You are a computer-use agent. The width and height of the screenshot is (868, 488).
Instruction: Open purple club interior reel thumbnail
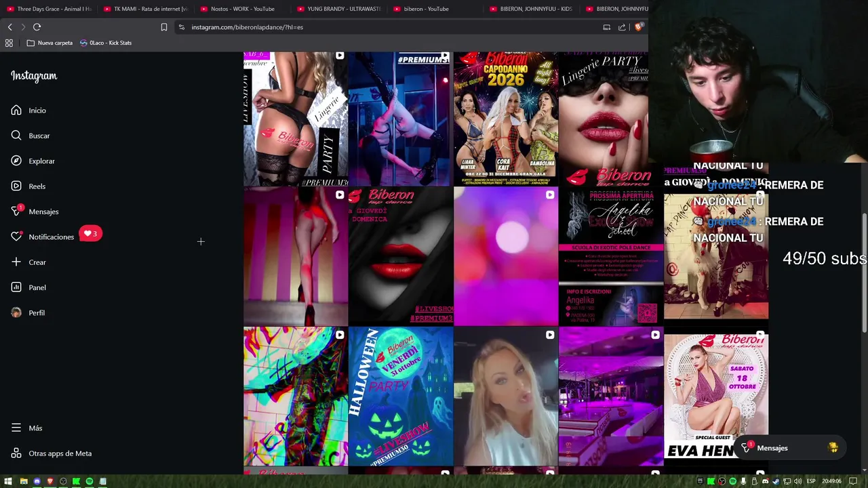[x=610, y=396]
